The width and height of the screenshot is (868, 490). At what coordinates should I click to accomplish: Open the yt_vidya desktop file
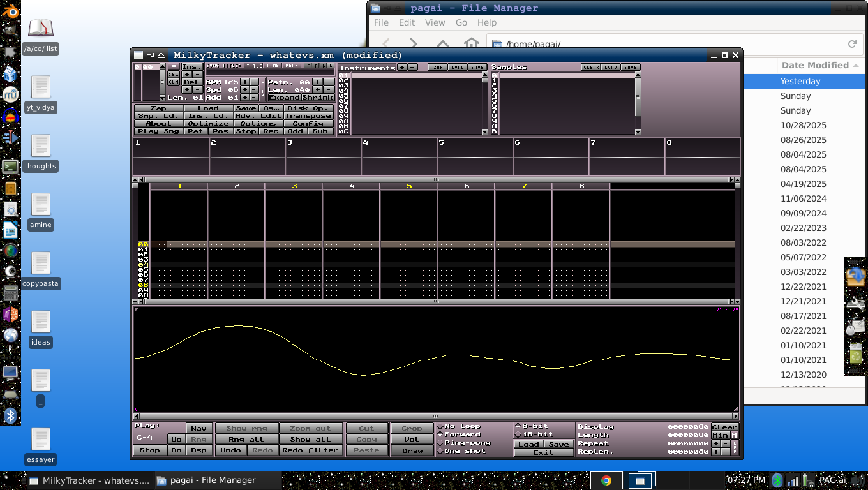[40, 94]
